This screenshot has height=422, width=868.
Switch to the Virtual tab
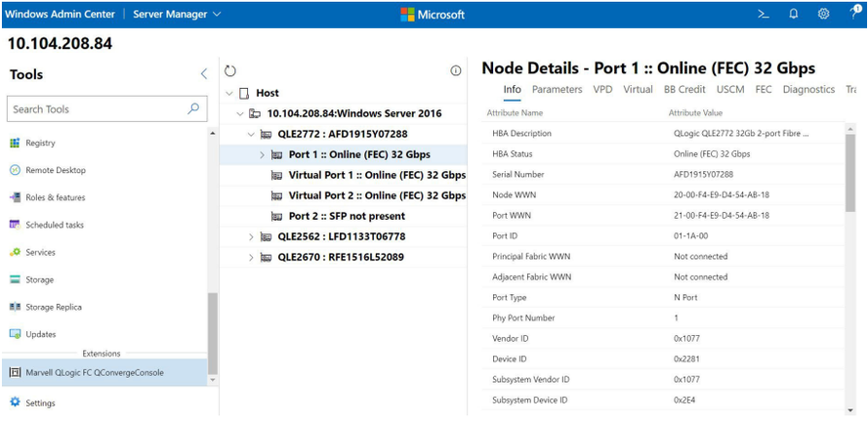click(638, 89)
